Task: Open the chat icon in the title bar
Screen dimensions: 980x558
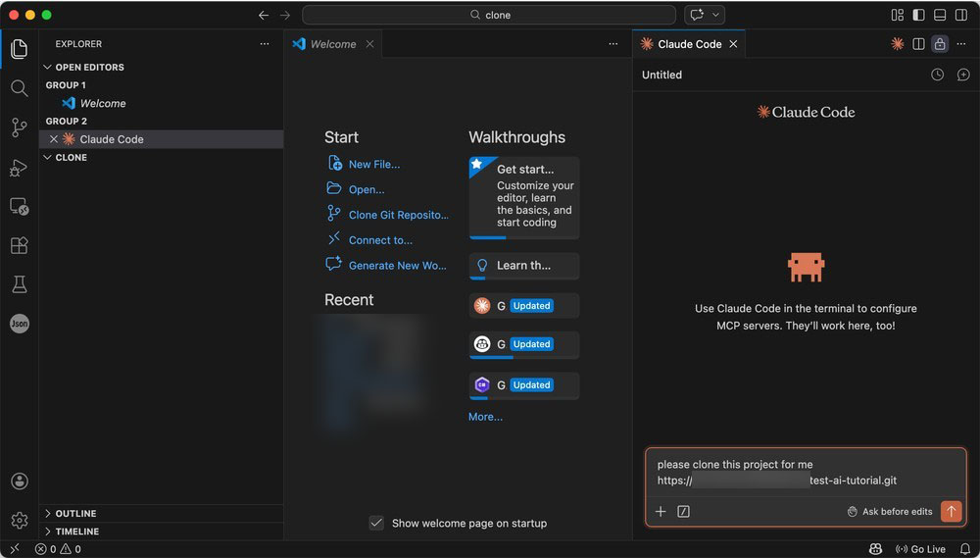Action: (697, 15)
